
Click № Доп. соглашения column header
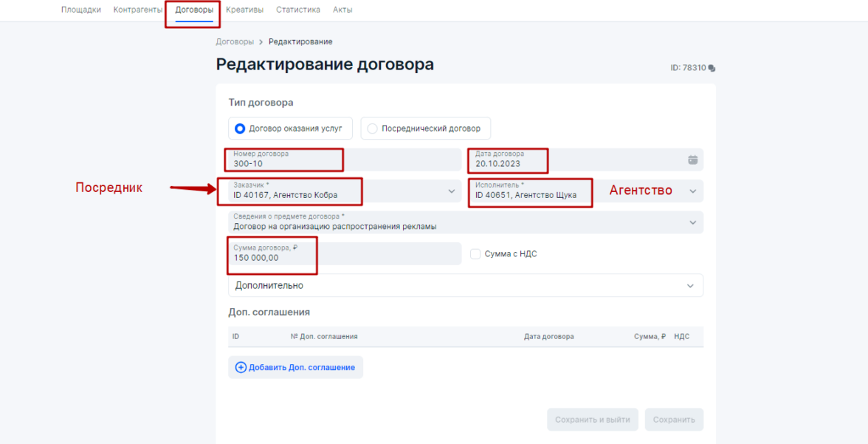click(324, 336)
